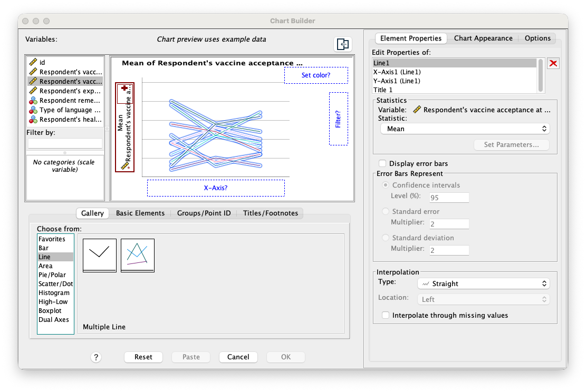Select the 'id' variable ruler icon
The image size is (586, 392).
pyautogui.click(x=33, y=62)
